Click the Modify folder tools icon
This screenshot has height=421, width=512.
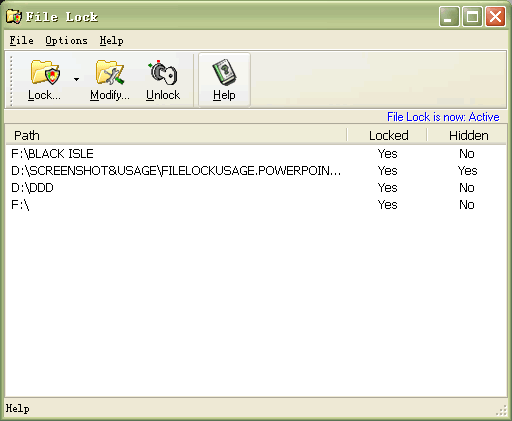(110, 72)
